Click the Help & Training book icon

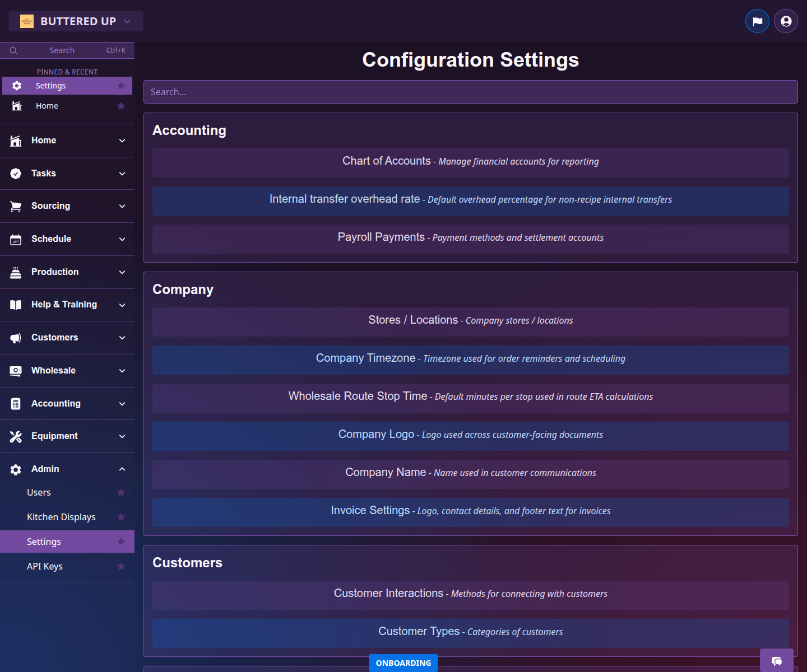pyautogui.click(x=16, y=305)
